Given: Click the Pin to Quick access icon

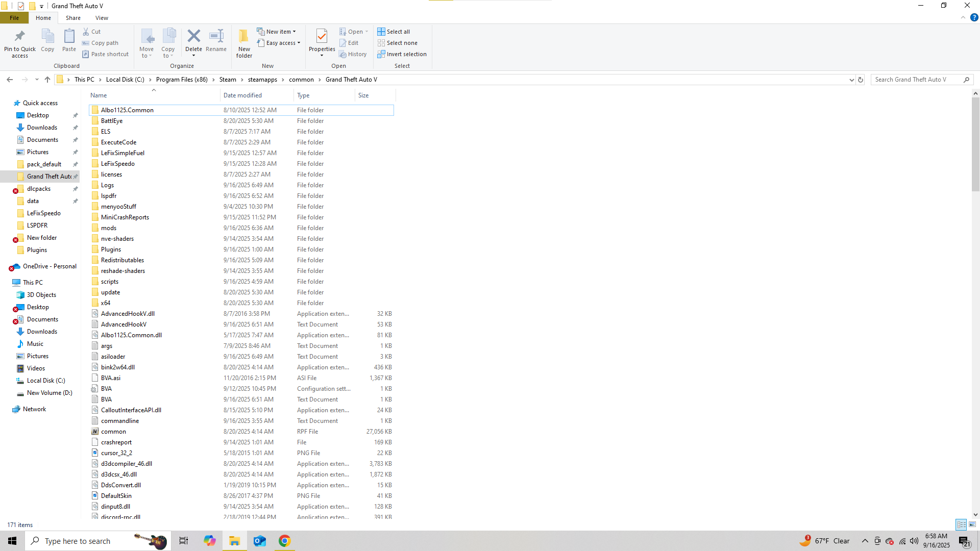Looking at the screenshot, I should pyautogui.click(x=19, y=37).
